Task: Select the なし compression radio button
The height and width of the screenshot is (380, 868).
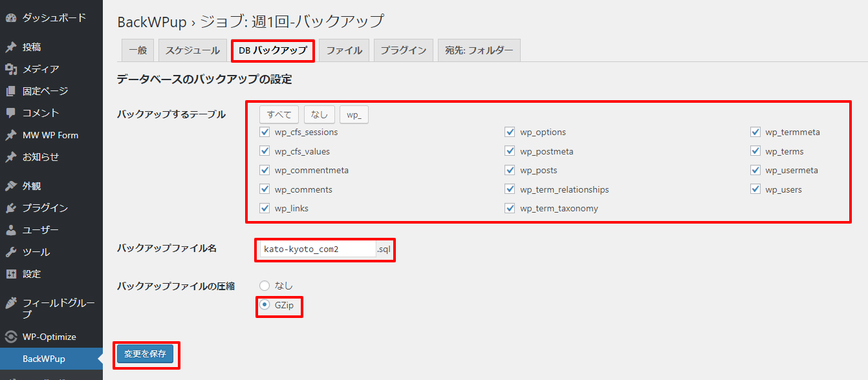Action: click(265, 286)
